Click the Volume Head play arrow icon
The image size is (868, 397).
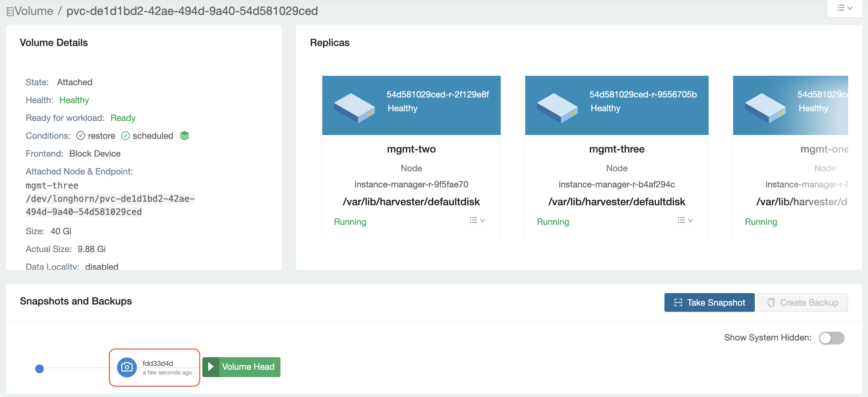211,367
